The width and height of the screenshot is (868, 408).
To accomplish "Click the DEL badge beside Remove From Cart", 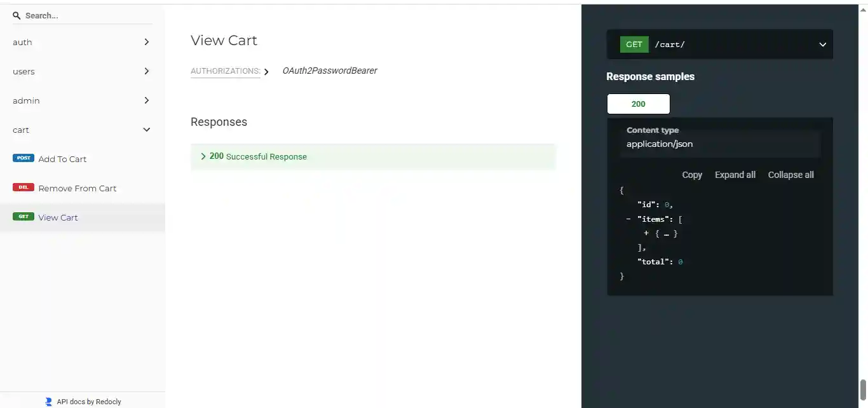I will (24, 187).
